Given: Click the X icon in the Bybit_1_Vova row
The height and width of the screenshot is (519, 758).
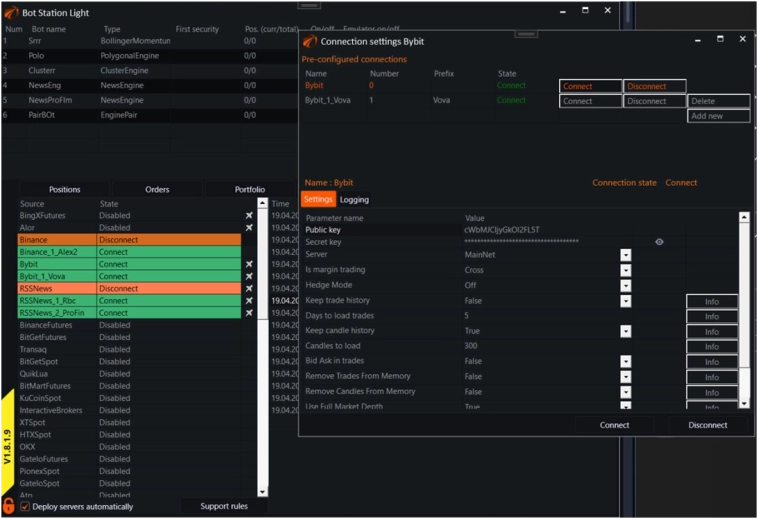Looking at the screenshot, I should (249, 276).
